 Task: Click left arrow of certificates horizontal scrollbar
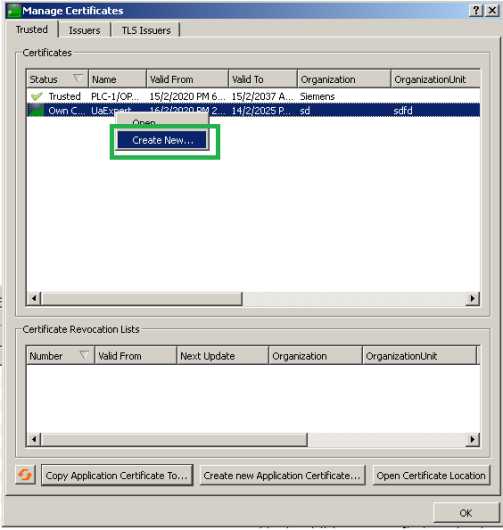click(x=34, y=298)
